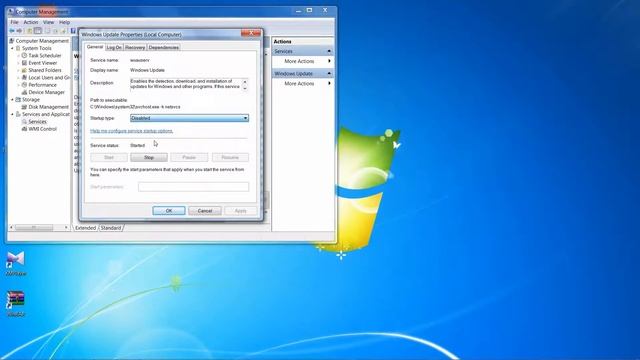Click the Show/Hide Console Tree toolbar icon
This screenshot has width=640, height=360.
click(x=38, y=31)
